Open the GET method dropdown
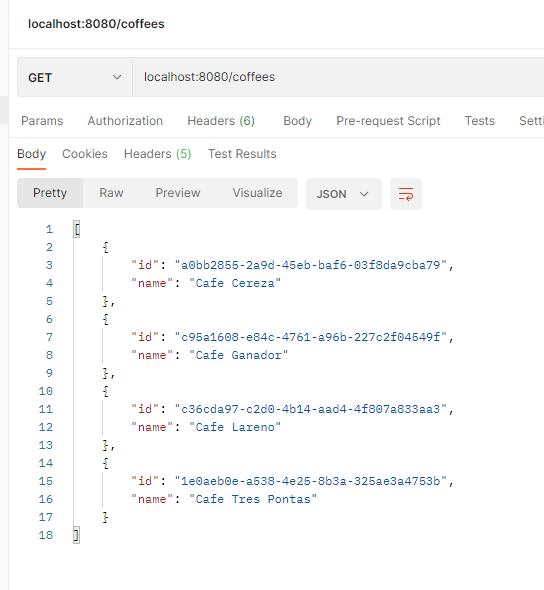This screenshot has height=590, width=544. click(x=74, y=78)
